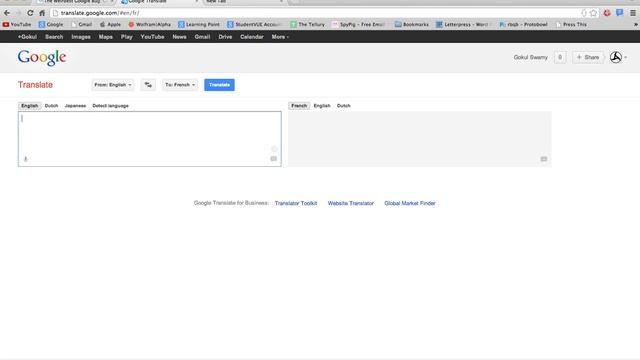Open the Letterpress bookmark
Screen dimensions: 640x360
coord(462,24)
